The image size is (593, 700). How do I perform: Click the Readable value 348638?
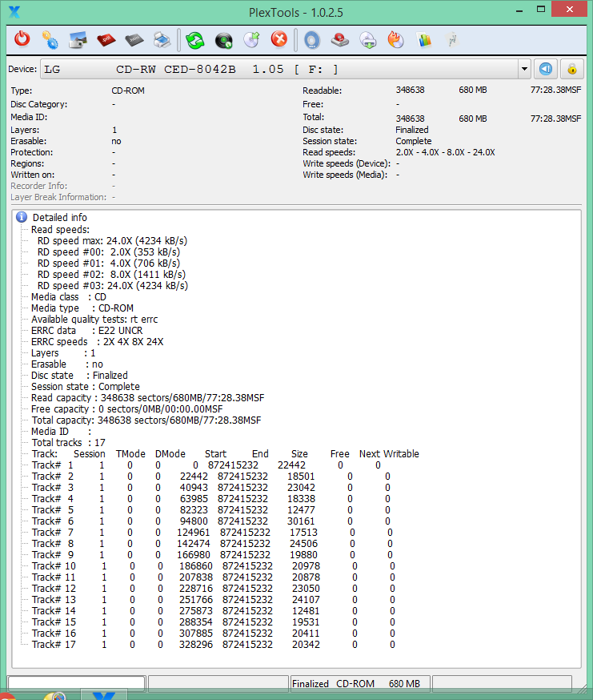(410, 91)
